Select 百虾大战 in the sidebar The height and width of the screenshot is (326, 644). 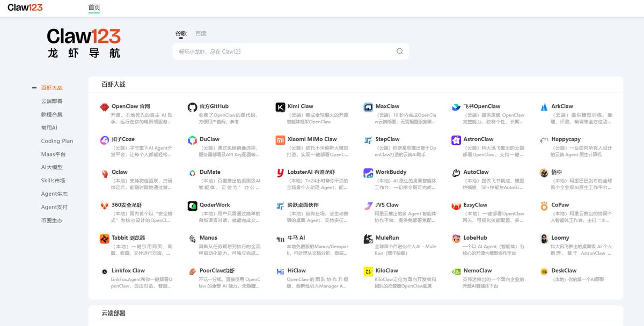pyautogui.click(x=52, y=88)
